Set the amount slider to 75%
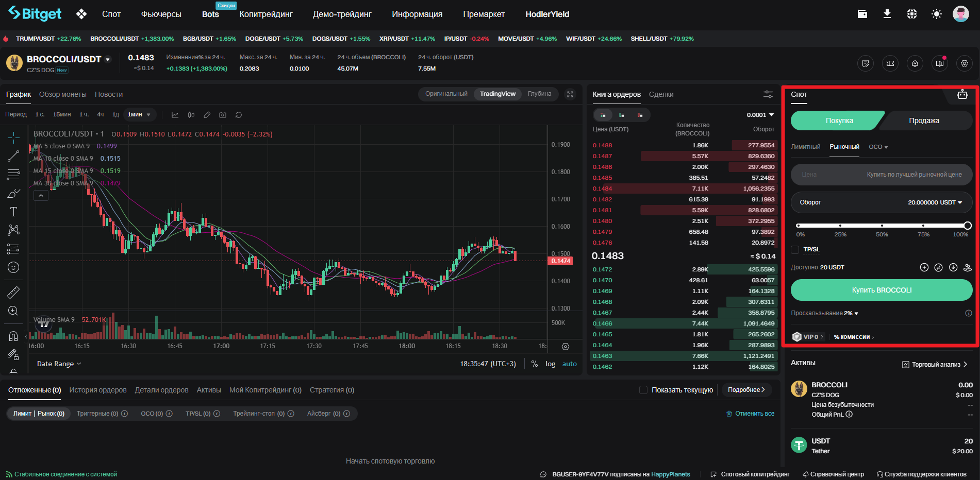Image resolution: width=980 pixels, height=480 pixels. (923, 226)
